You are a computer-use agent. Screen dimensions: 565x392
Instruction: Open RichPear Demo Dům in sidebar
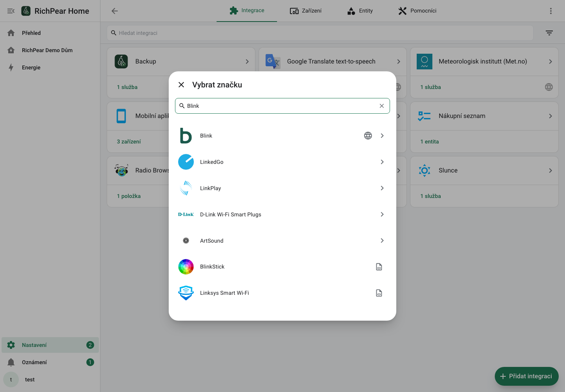(x=50, y=50)
